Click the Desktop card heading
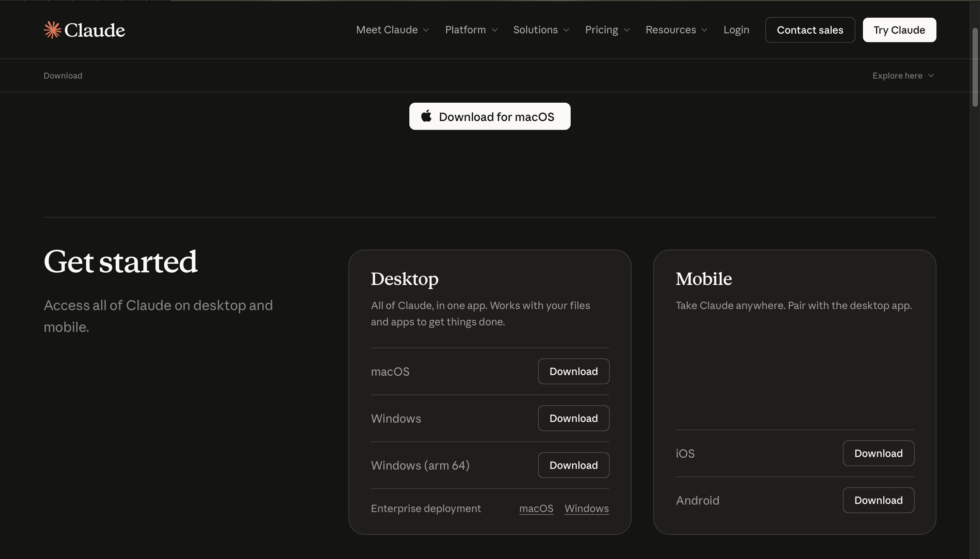 click(405, 279)
